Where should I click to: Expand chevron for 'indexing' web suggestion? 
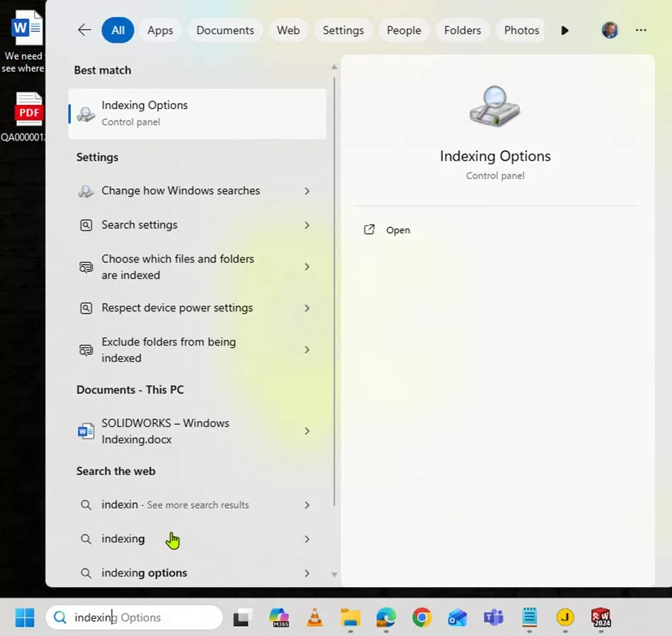click(307, 539)
